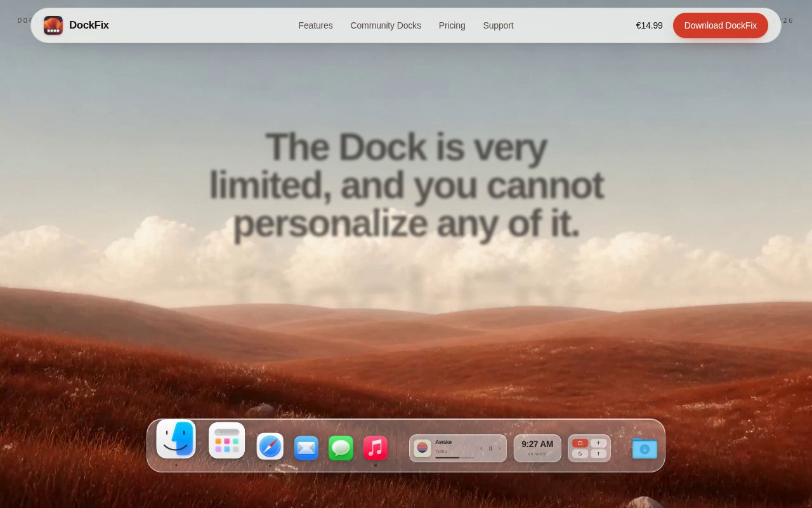Click the 9:27 AM clock widget
This screenshot has height=508, width=812.
point(537,448)
